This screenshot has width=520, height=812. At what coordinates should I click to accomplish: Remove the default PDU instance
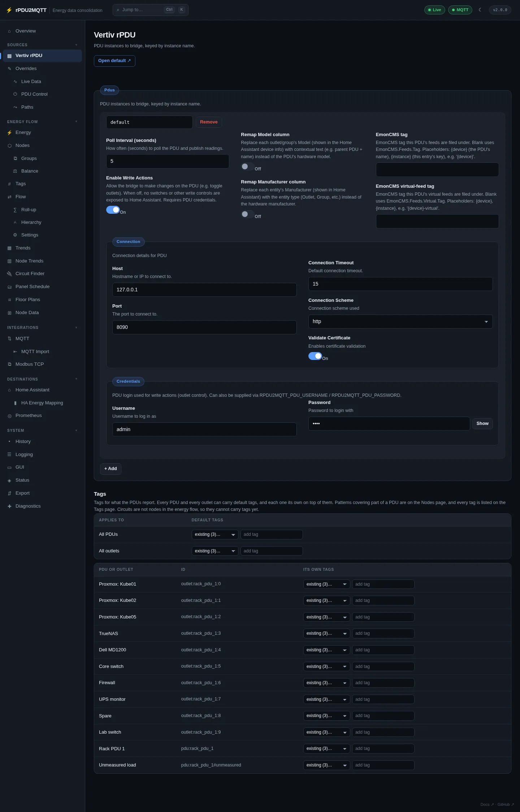tap(209, 122)
